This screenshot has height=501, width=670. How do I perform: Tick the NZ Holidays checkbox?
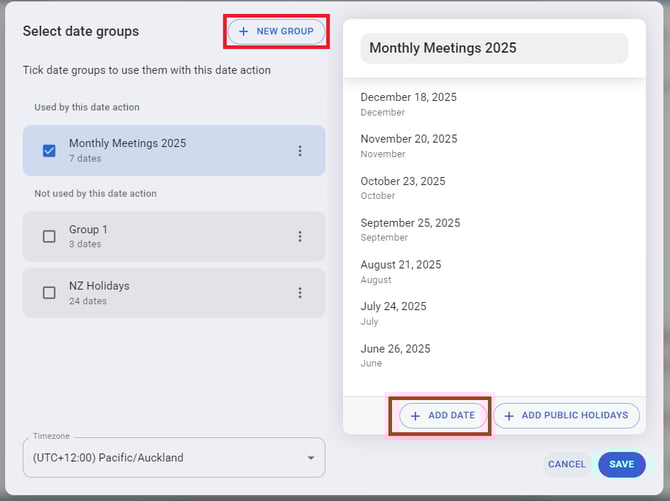[x=49, y=293]
